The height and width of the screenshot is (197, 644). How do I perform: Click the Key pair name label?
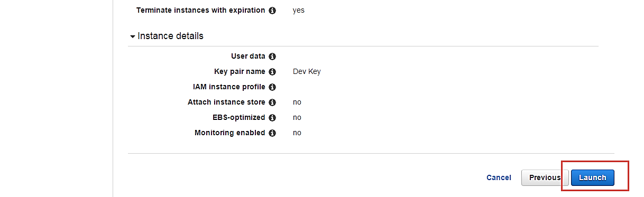(240, 71)
